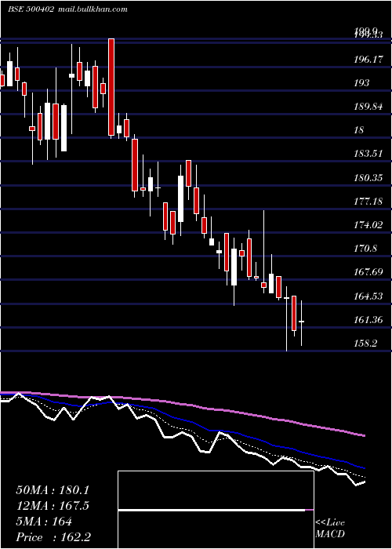392x549 pixels.
Task: Select the 189.84 price axis label
Action: point(368,107)
